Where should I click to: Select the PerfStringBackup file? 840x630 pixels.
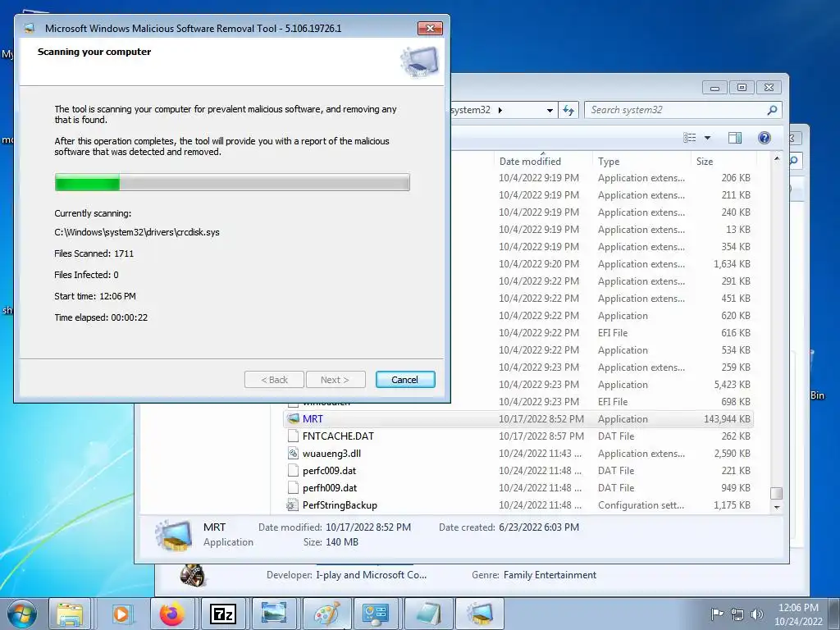coord(518,504)
